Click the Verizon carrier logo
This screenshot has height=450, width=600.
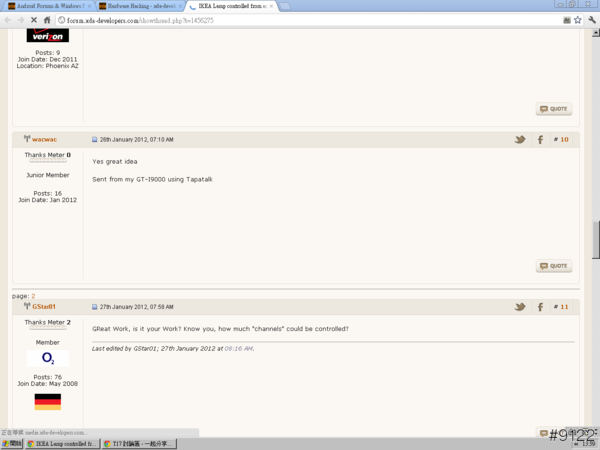pos(47,36)
